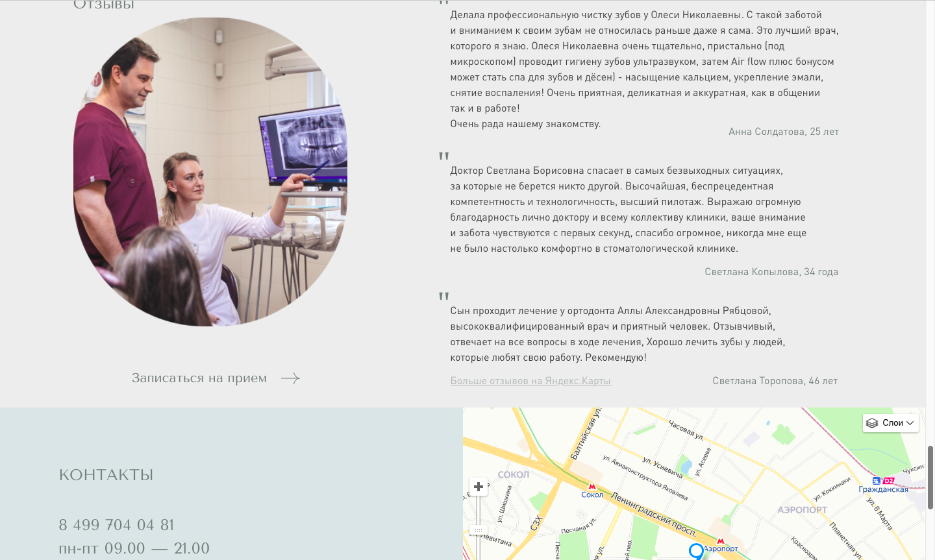
Task: Click reviewer name Светлана Торопова, 46 лет
Action: [775, 381]
